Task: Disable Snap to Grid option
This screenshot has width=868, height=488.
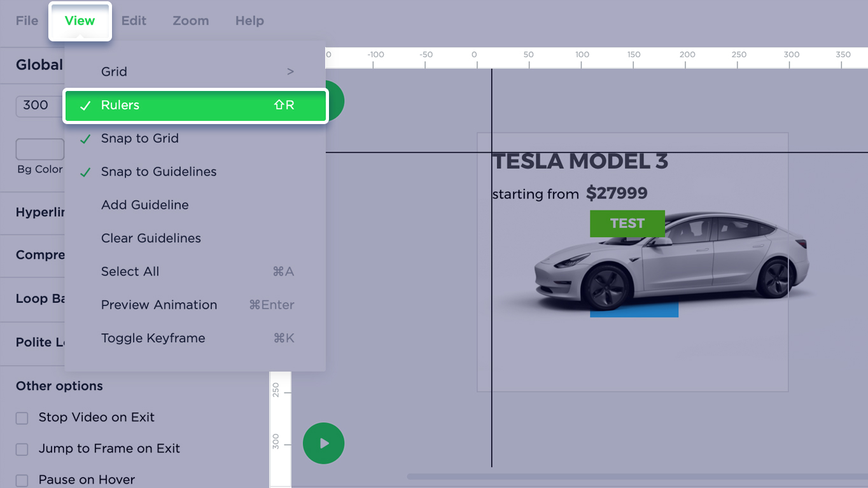Action: click(x=195, y=139)
